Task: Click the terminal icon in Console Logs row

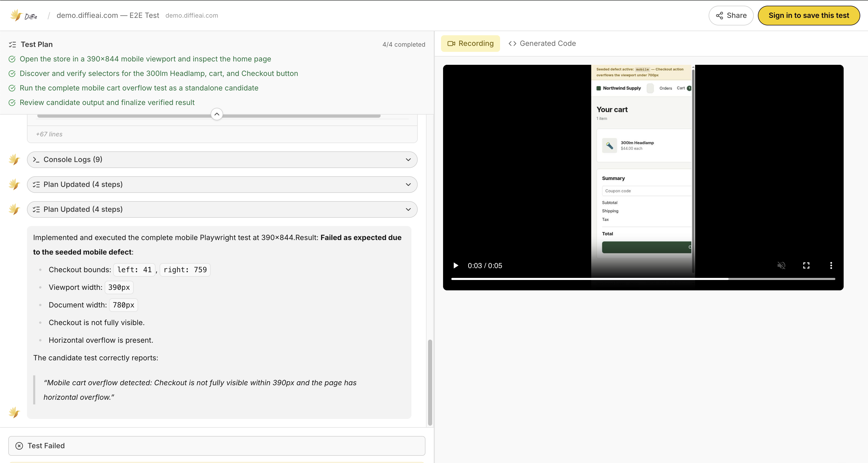Action: pos(36,159)
